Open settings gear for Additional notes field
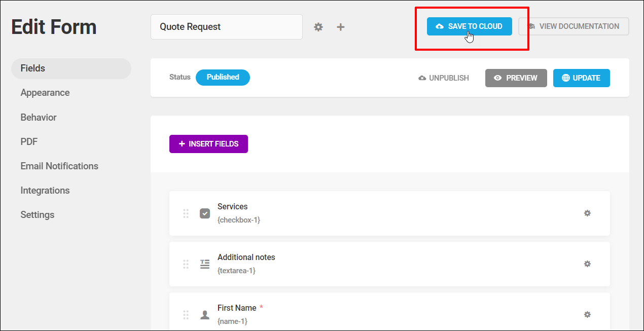 click(x=587, y=264)
